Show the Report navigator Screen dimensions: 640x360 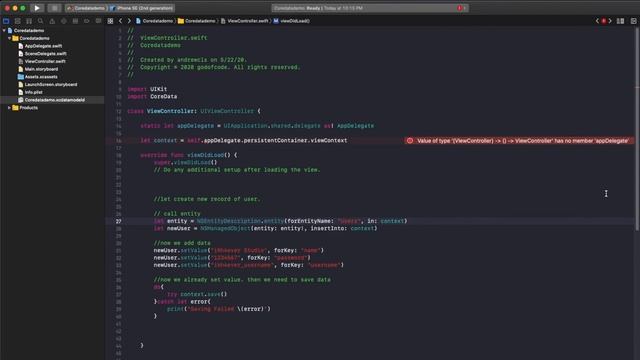pos(98,21)
